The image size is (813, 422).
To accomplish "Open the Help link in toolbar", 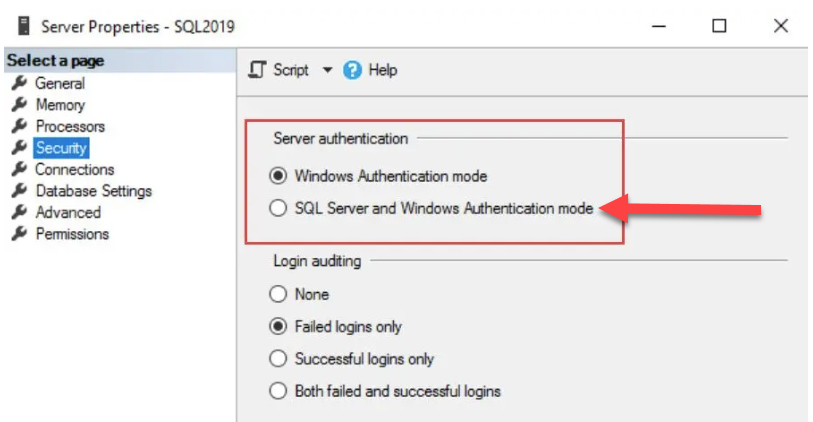I will click(382, 70).
